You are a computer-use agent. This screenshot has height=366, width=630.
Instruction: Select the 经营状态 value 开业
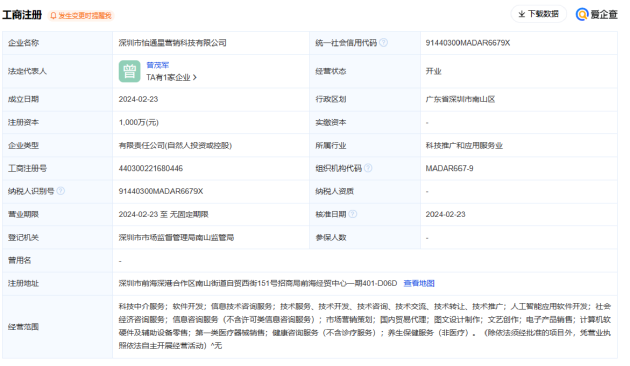[434, 72]
